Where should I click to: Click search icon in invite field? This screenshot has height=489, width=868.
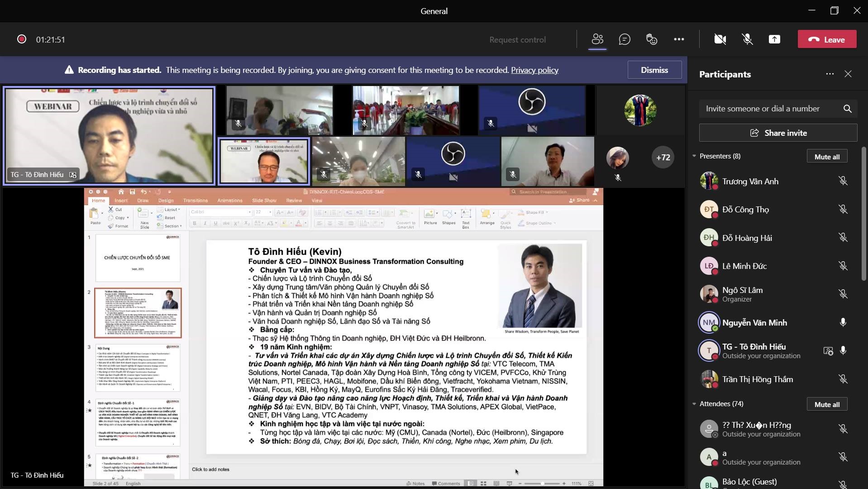coord(847,109)
